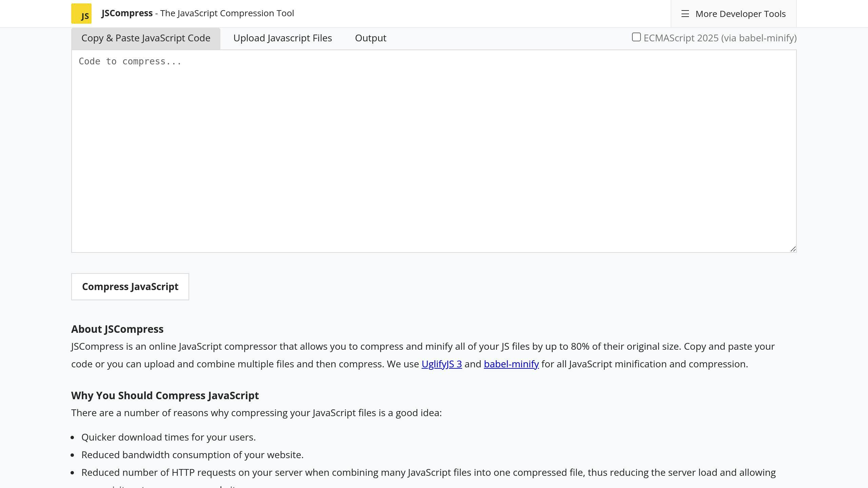Open the hamburger menu icon beside More Developer Tools
The width and height of the screenshot is (868, 488).
coord(685,14)
